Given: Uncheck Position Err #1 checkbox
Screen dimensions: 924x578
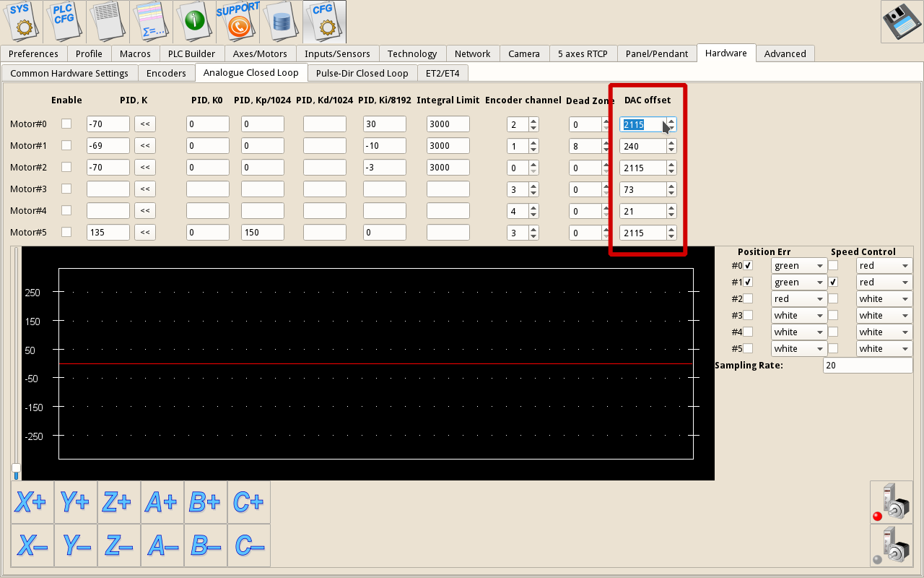Looking at the screenshot, I should [748, 282].
